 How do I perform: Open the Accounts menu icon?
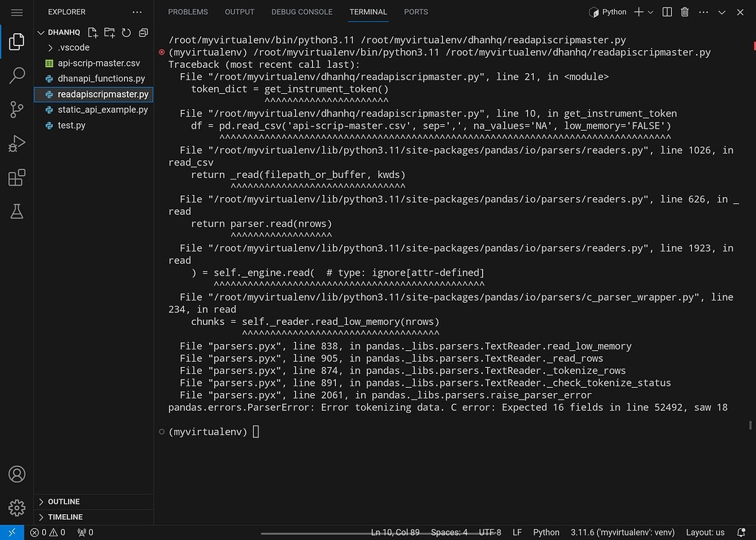(16, 474)
